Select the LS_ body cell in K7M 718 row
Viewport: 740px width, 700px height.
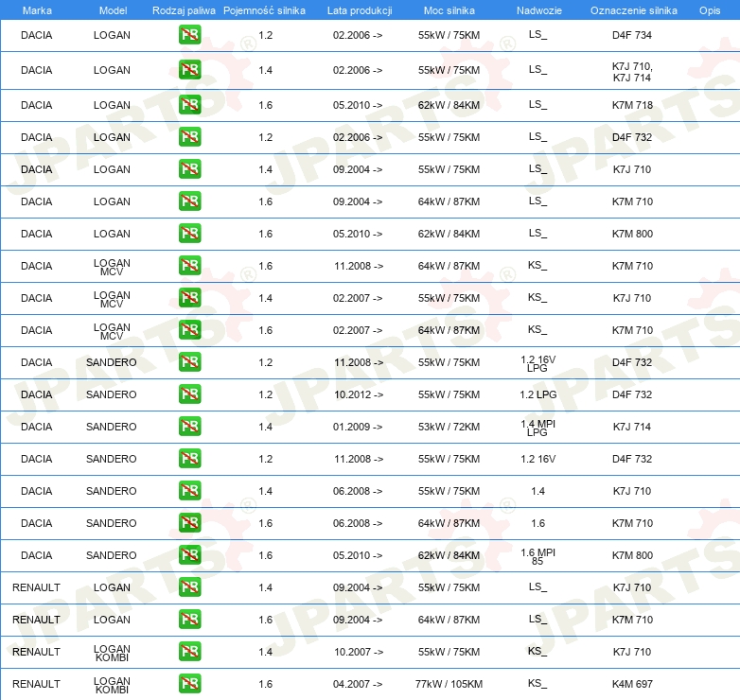tap(538, 105)
